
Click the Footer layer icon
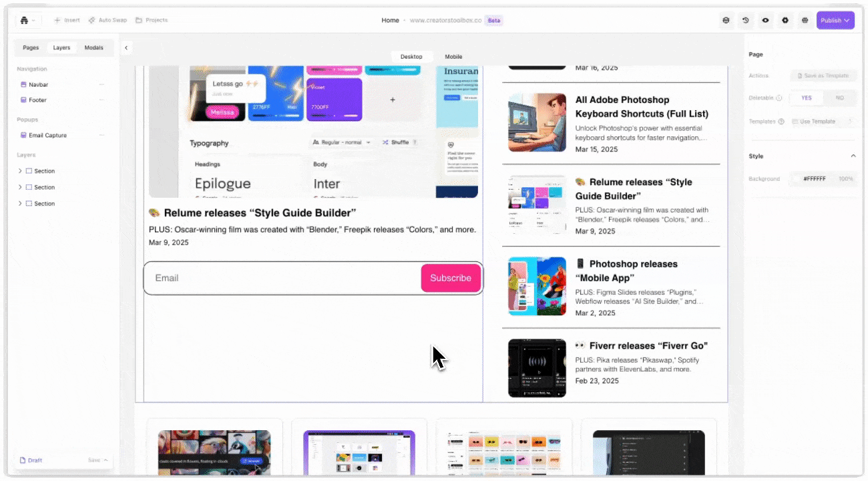[23, 100]
